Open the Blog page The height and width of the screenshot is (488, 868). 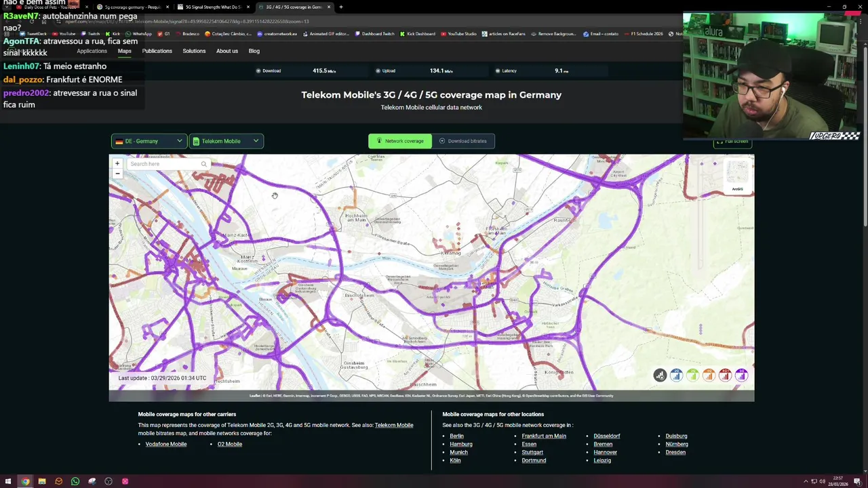[x=254, y=51]
